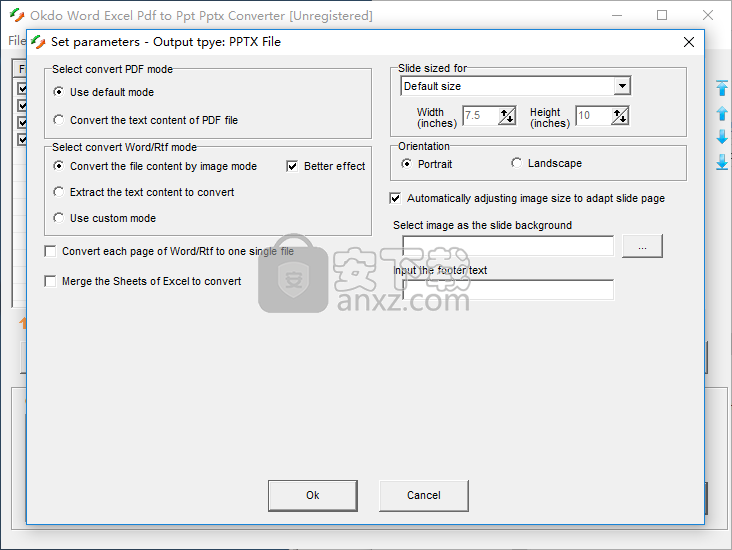Click the dialog title bar icon

point(38,42)
